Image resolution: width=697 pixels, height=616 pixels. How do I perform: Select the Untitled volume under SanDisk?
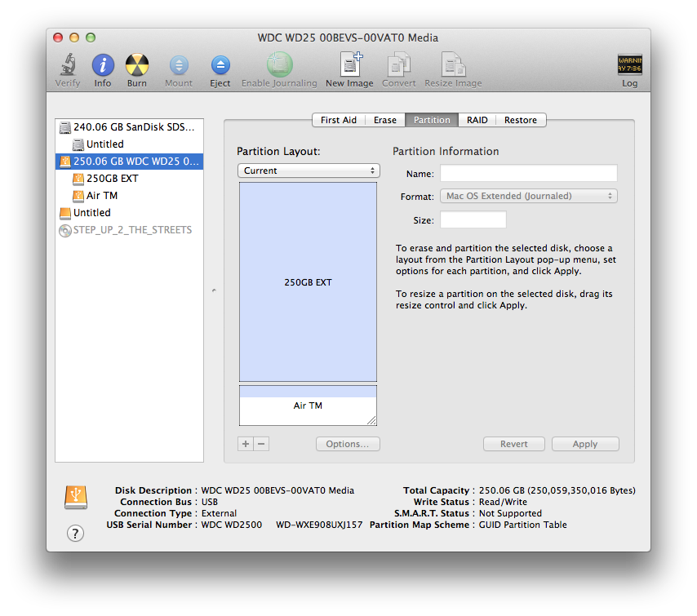(x=129, y=144)
